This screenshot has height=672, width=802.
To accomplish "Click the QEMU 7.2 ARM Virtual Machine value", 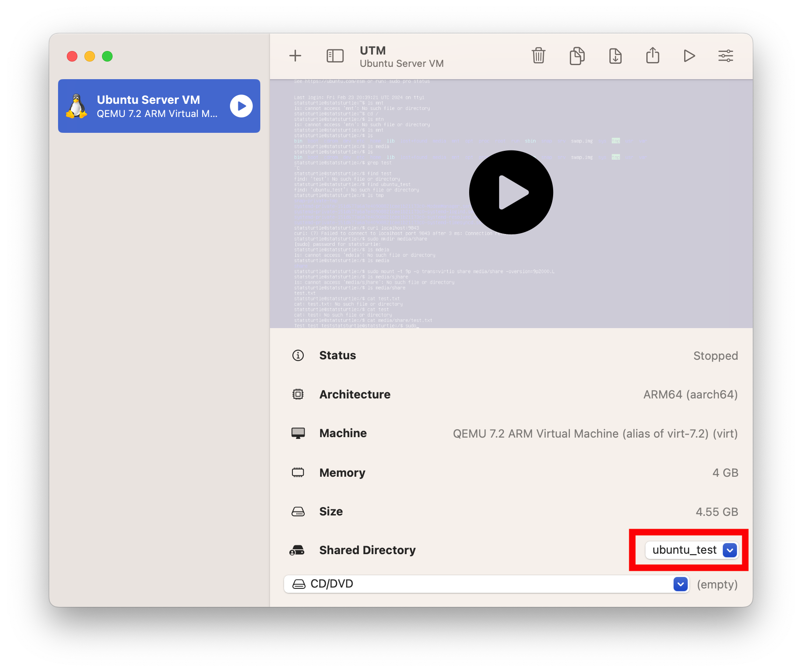I will [595, 434].
